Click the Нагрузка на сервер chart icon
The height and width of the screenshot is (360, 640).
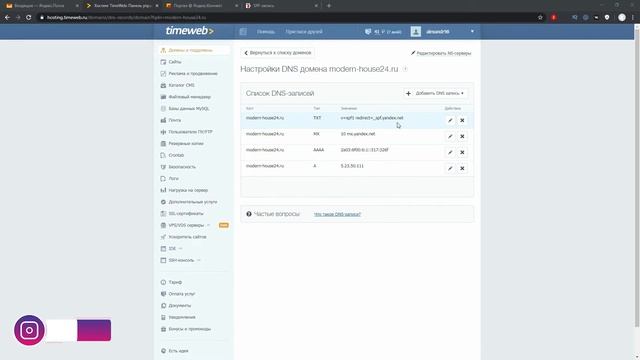pos(163,190)
